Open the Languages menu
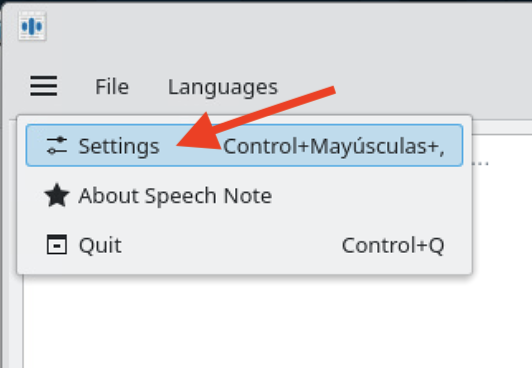The width and height of the screenshot is (532, 368). point(223,87)
